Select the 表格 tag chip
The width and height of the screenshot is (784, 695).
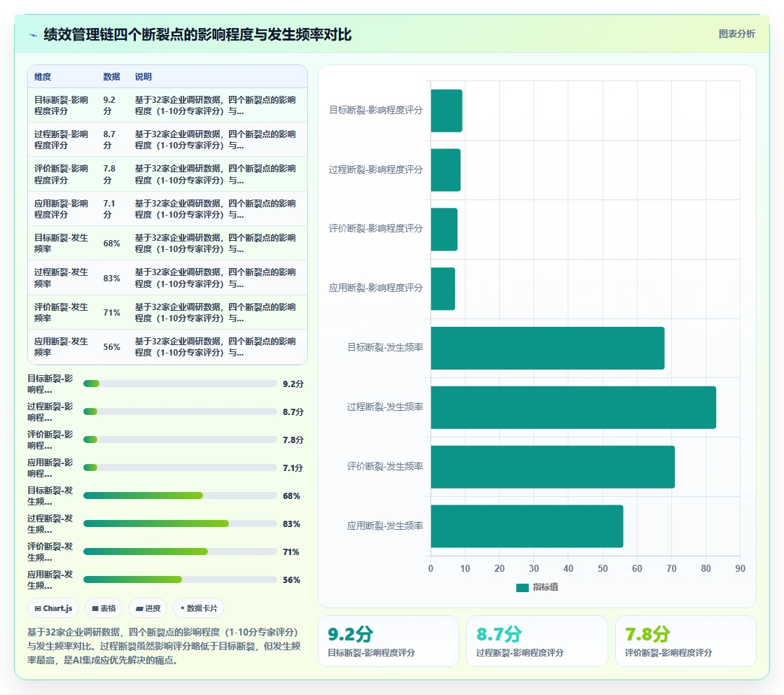click(104, 608)
